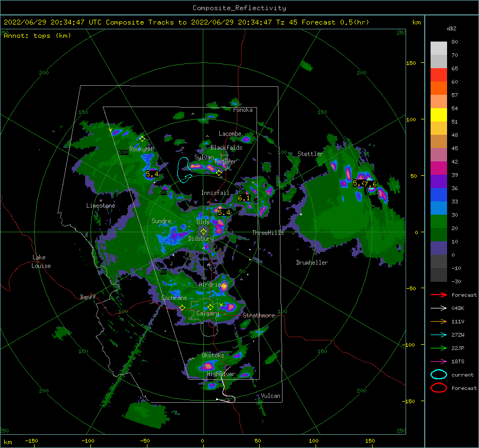The width and height of the screenshot is (479, 448).
Task: Click the Lacombe label
Action: (x=230, y=134)
